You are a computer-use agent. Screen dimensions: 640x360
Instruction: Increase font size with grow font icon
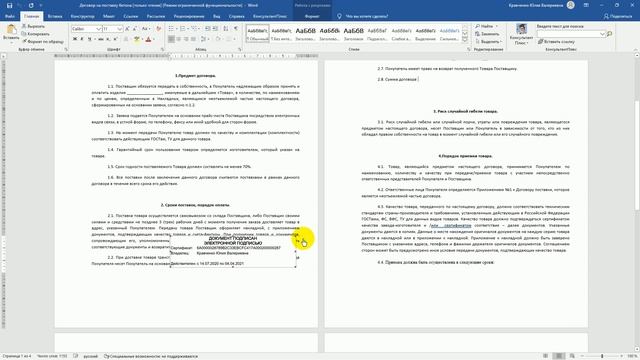pos(127,29)
